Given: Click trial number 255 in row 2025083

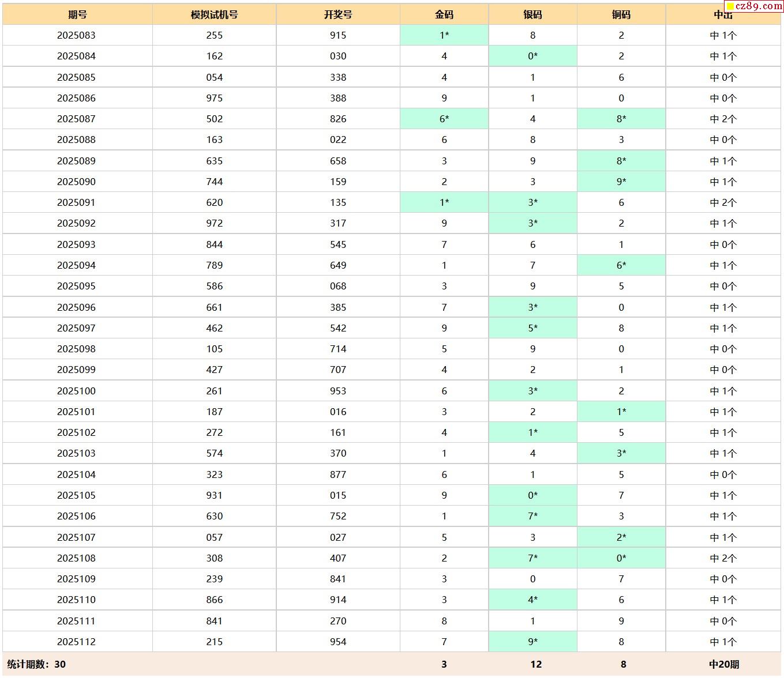Looking at the screenshot, I should 215,35.
